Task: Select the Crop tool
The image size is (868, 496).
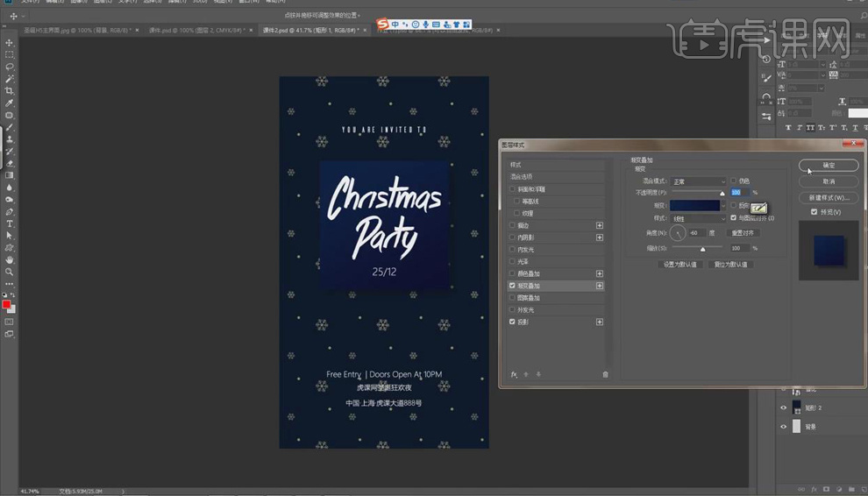Action: (x=10, y=91)
